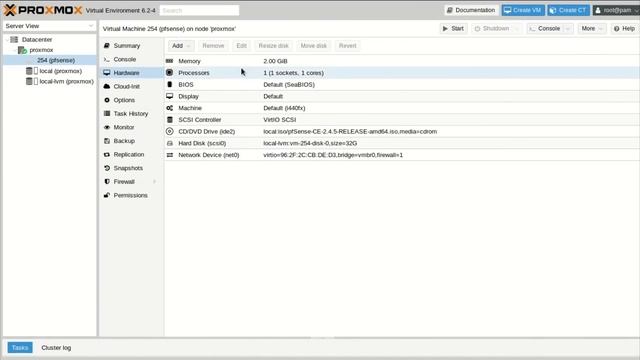Click the Hard Disk drive icon
This screenshot has width=640, height=360.
(169, 143)
